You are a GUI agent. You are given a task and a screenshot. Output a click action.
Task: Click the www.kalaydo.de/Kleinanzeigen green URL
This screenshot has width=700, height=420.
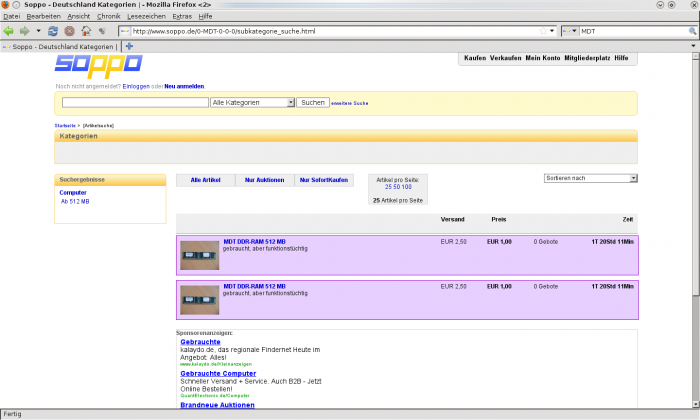[x=216, y=364]
